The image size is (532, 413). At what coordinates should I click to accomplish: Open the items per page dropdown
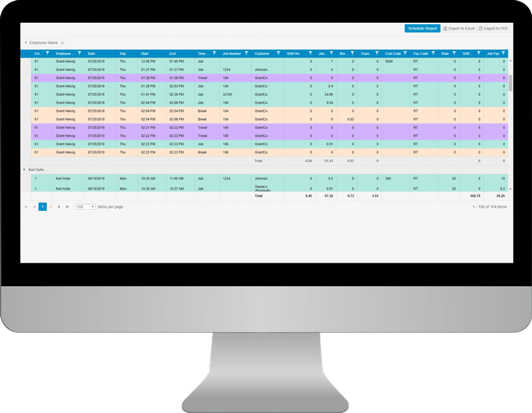85,207
